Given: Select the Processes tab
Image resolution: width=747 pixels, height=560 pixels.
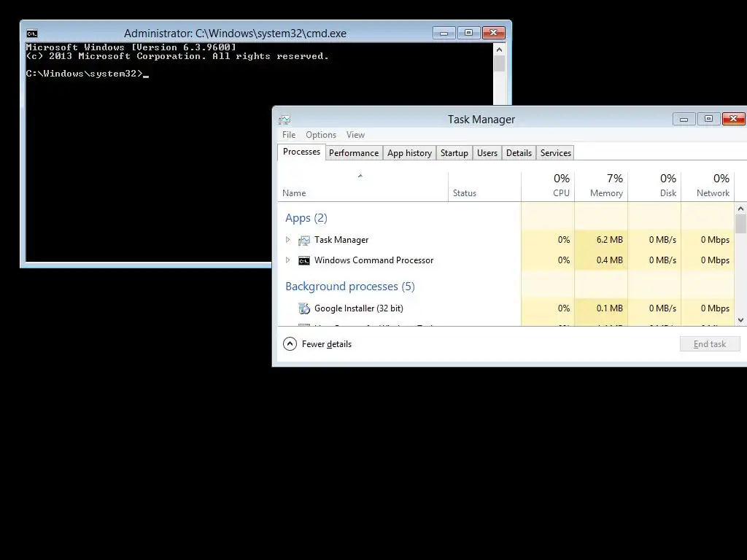Looking at the screenshot, I should (x=301, y=152).
